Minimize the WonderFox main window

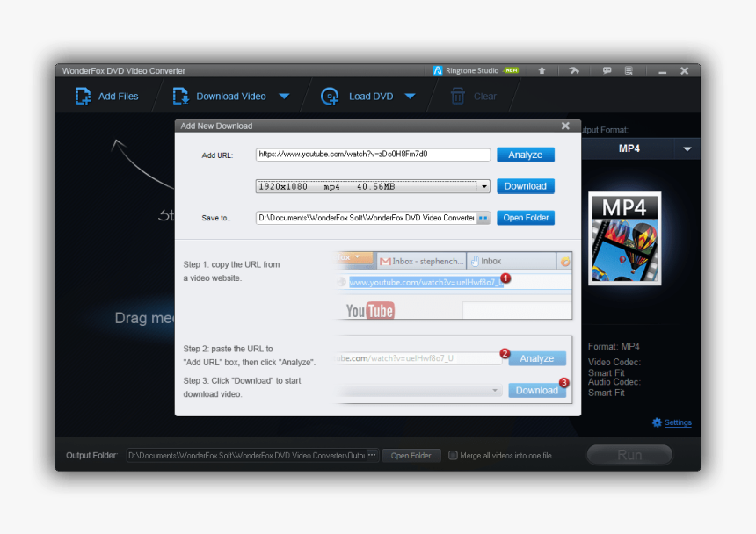(663, 72)
